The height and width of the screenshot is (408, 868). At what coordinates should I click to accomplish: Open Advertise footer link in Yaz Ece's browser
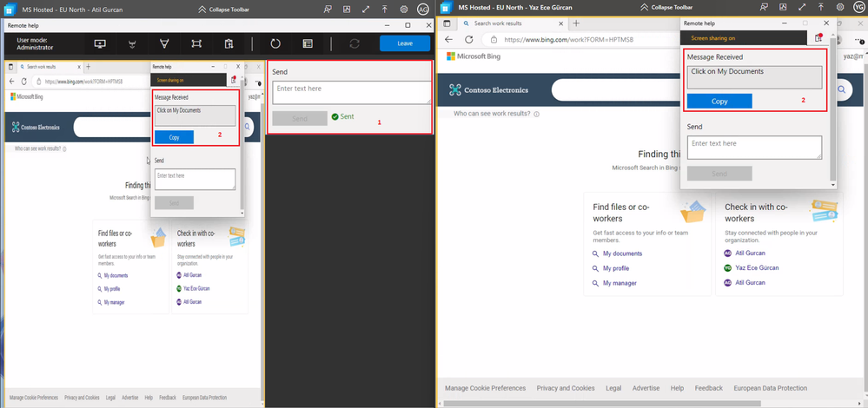(646, 388)
